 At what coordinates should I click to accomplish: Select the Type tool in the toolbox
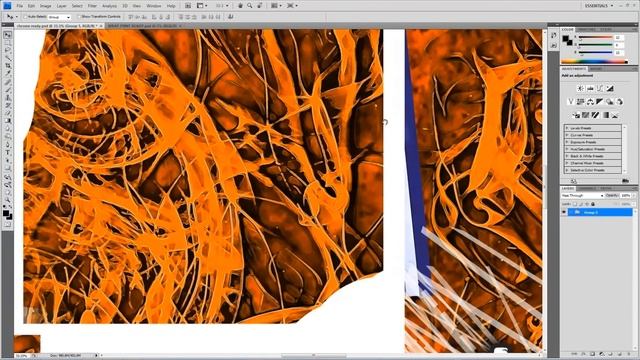click(x=7, y=152)
